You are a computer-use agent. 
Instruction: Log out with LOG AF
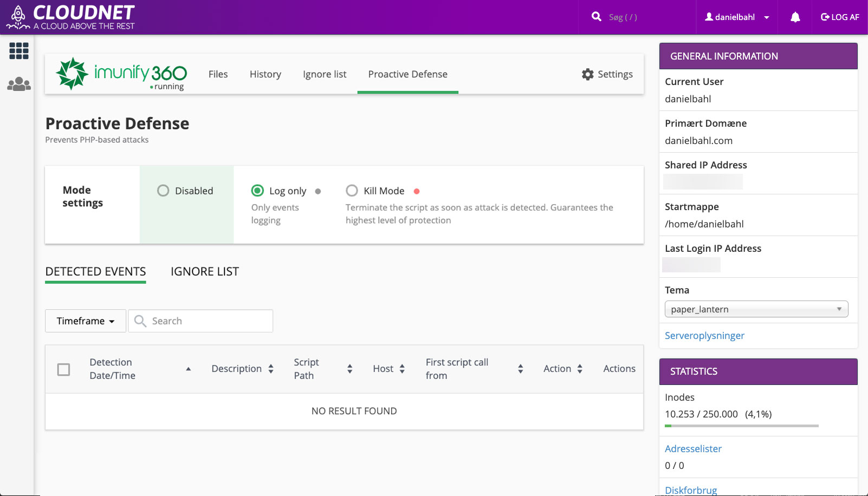pyautogui.click(x=840, y=17)
